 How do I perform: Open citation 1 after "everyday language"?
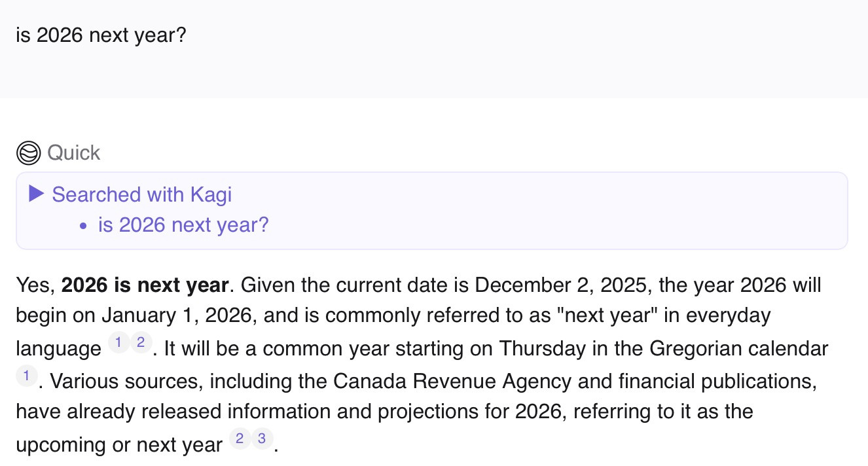point(118,342)
